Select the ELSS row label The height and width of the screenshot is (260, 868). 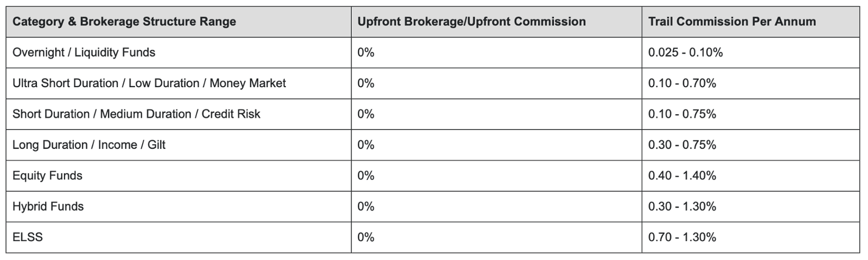click(x=28, y=237)
